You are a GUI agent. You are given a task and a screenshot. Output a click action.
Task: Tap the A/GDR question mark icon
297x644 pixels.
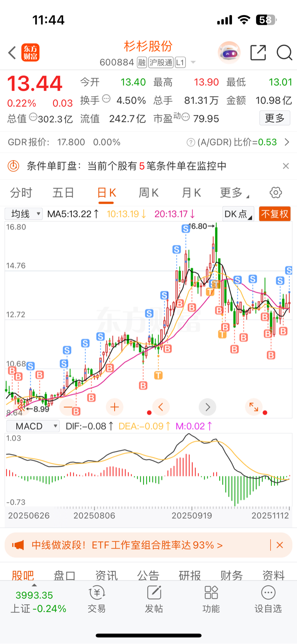tap(191, 143)
